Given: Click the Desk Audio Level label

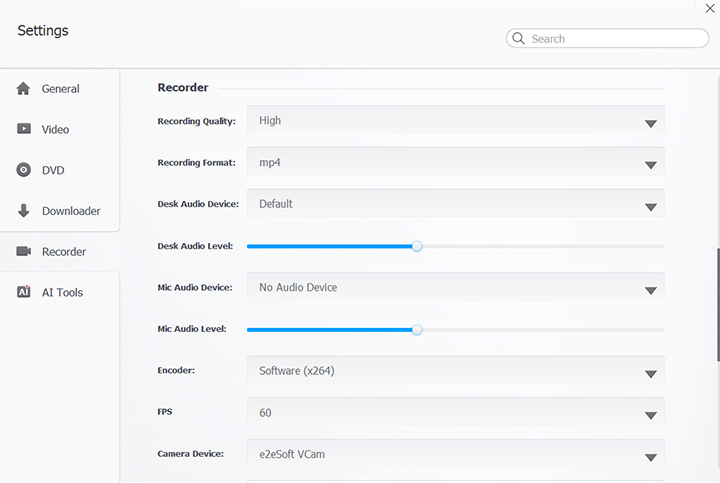Looking at the screenshot, I should coord(195,246).
